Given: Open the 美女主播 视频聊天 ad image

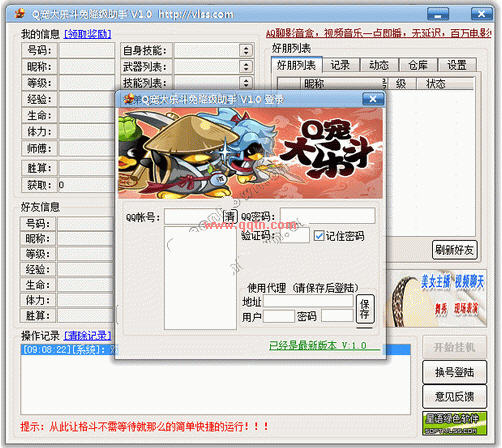Looking at the screenshot, I should click(436, 298).
